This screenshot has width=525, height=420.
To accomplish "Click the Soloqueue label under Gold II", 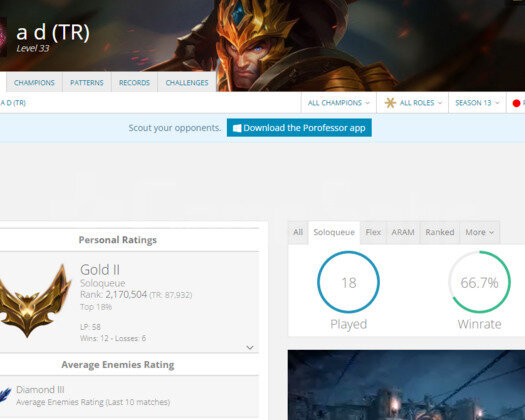I will [x=102, y=283].
